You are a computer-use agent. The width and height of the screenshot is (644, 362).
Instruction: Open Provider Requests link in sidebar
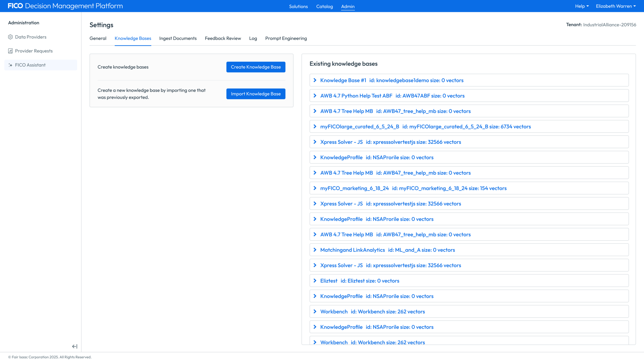pos(34,51)
